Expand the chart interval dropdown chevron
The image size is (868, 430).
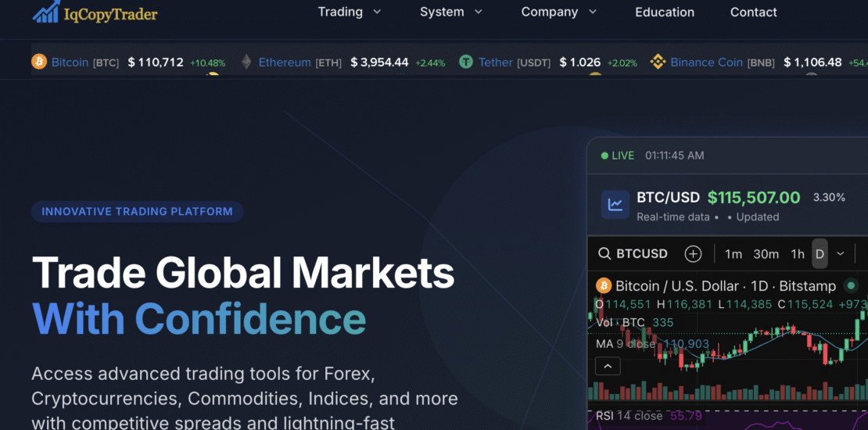point(841,254)
